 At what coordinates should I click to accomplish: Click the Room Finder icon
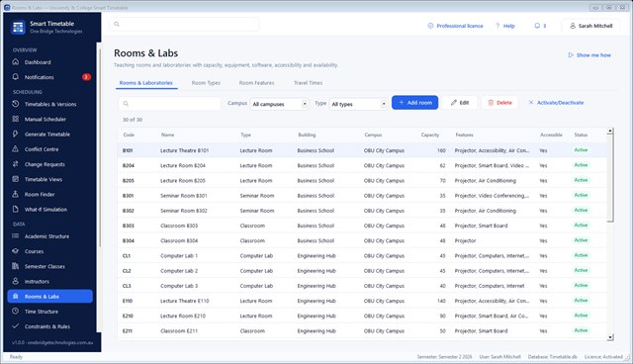click(x=16, y=194)
